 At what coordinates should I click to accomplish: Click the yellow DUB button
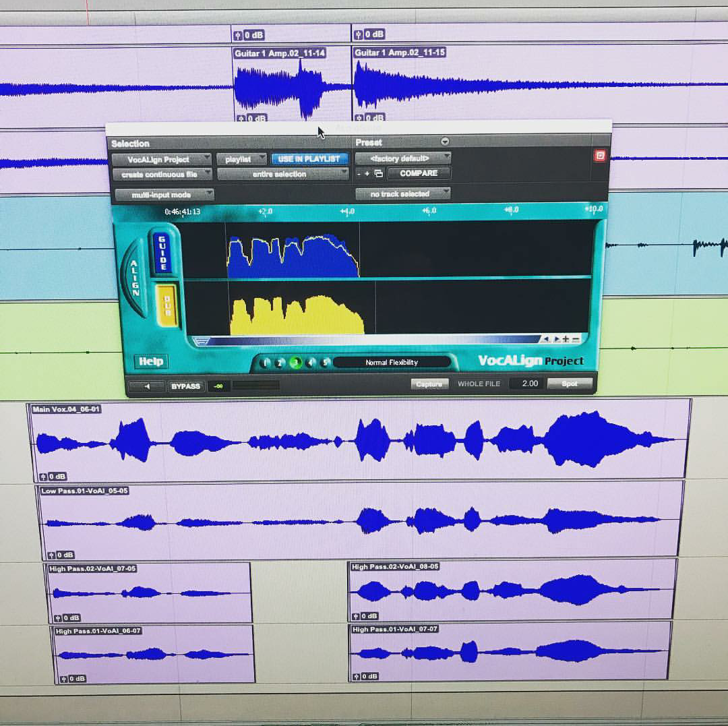[166, 305]
